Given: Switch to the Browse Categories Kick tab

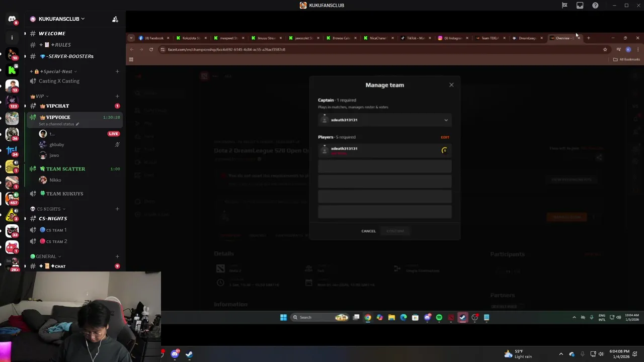Looking at the screenshot, I should coord(341,38).
